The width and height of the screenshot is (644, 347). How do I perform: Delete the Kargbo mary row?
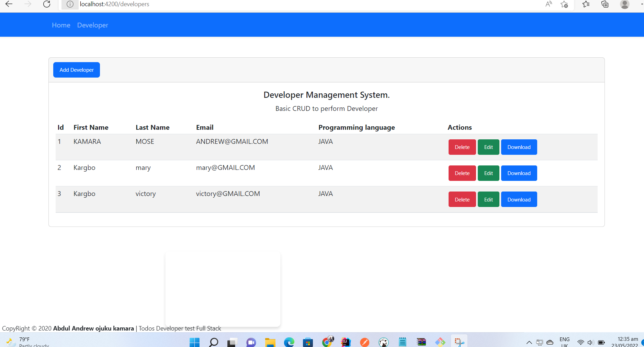pyautogui.click(x=462, y=173)
